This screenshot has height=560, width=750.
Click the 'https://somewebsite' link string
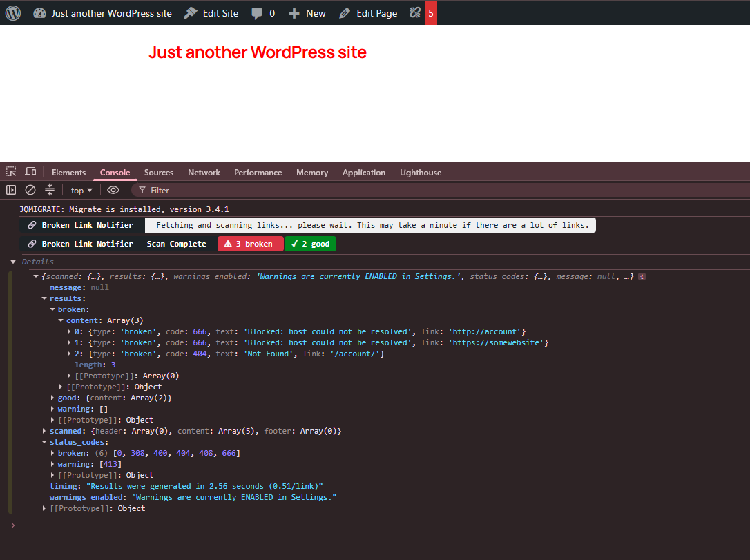point(496,342)
